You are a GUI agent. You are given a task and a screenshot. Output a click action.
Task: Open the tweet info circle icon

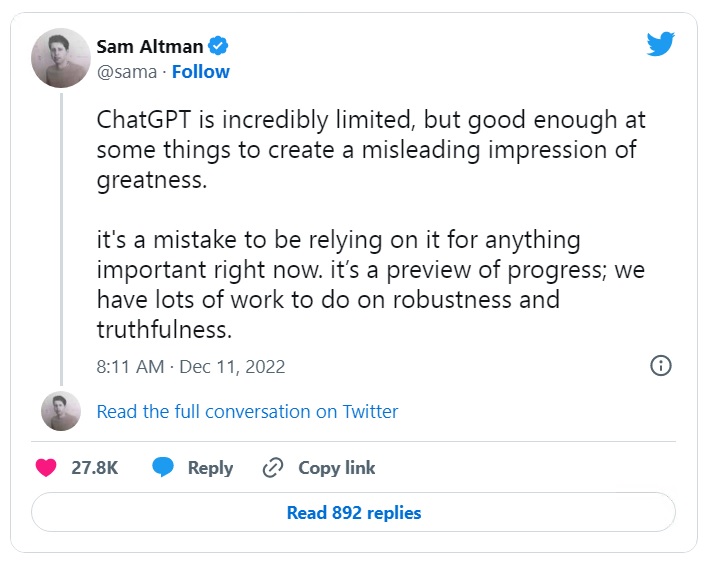pos(660,365)
